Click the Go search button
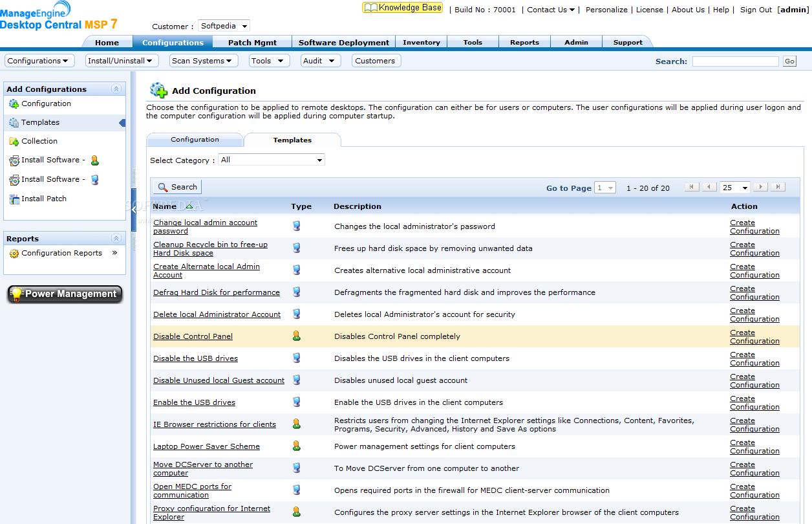The image size is (812, 524). pos(789,61)
